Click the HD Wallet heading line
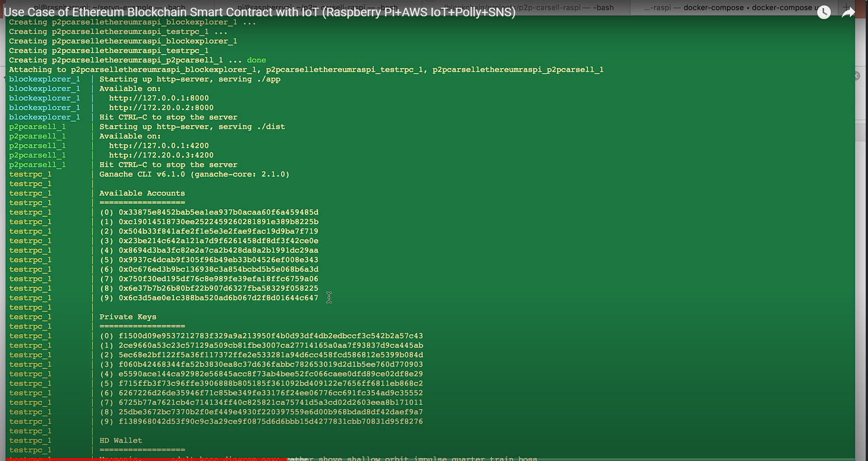Viewport: 868px width, 461px height. (120, 440)
